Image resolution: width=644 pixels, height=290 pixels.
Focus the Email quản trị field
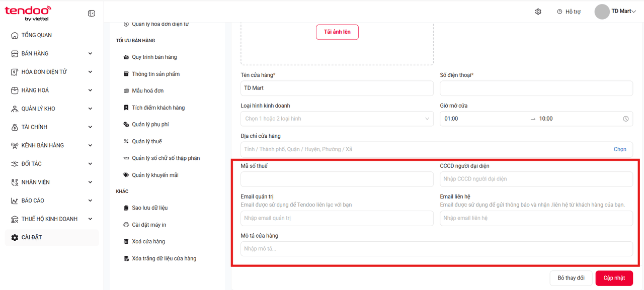click(337, 218)
